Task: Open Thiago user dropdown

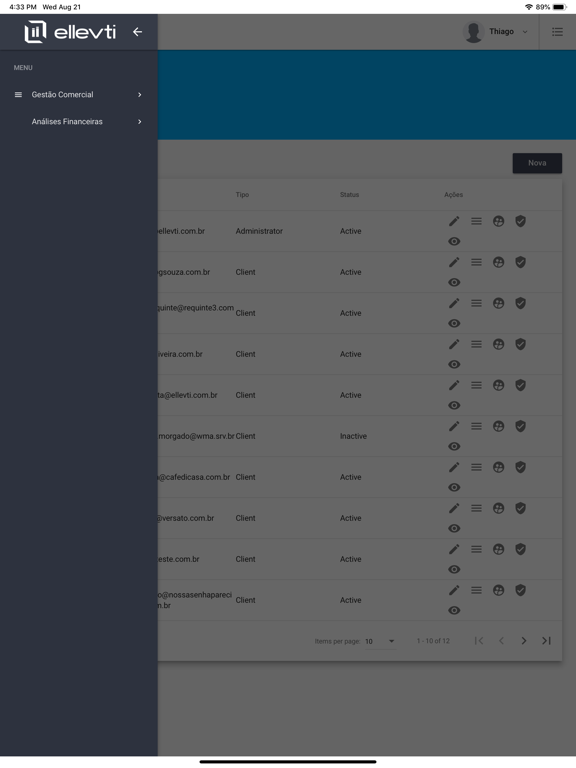Action: pos(496,32)
